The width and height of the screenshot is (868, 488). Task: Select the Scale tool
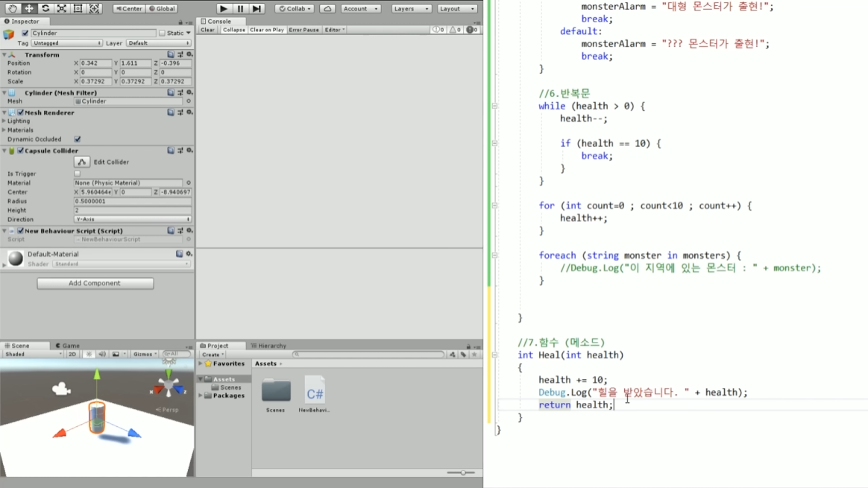tap(61, 8)
